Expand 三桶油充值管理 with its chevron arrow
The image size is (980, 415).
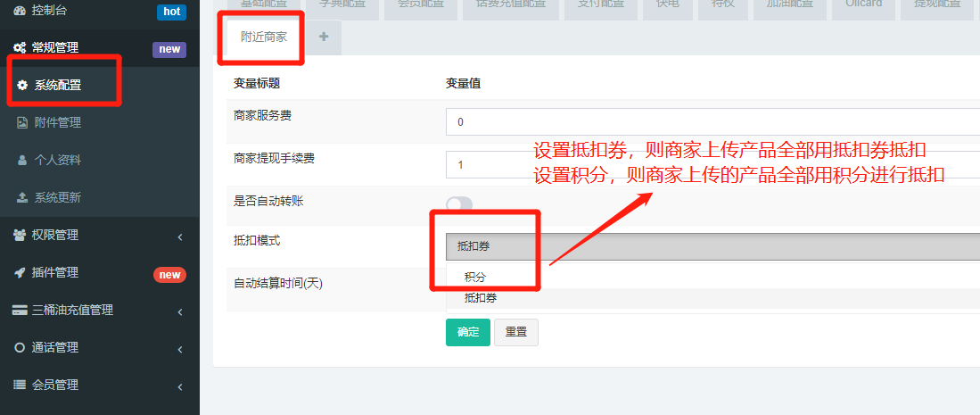pyautogui.click(x=180, y=311)
